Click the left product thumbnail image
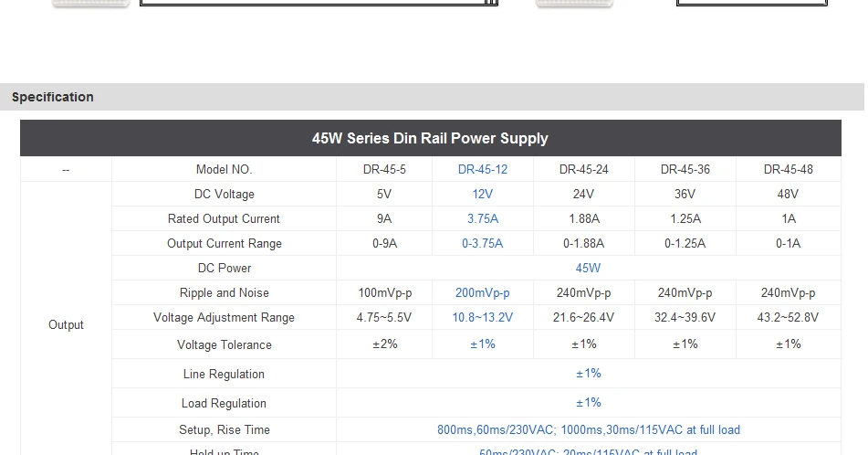The height and width of the screenshot is (455, 868). pos(90,4)
